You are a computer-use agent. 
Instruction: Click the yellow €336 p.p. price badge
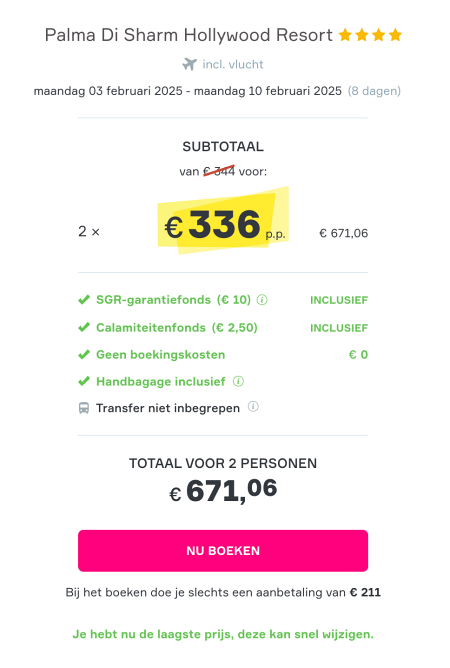tap(224, 222)
